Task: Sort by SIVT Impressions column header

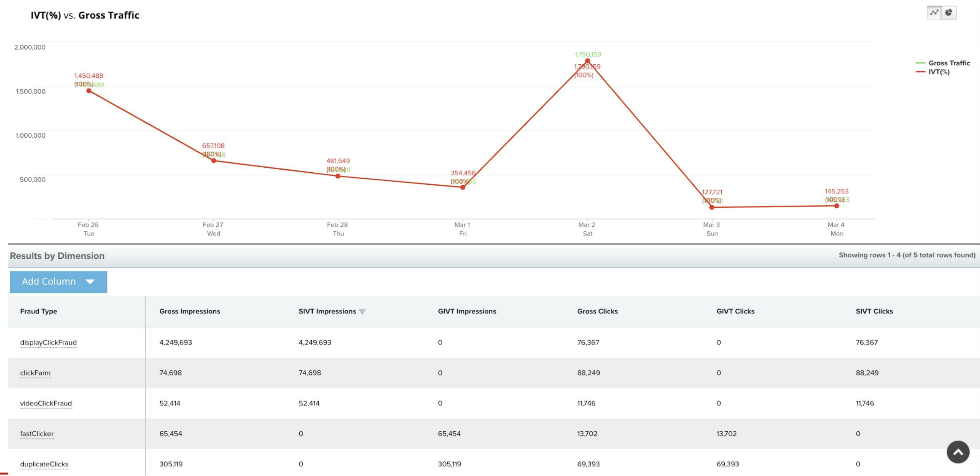Action: click(327, 311)
